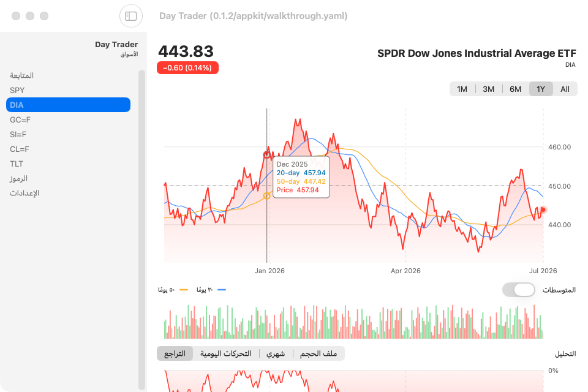
Task: Click the 460.00 price axis label
Action: click(559, 147)
